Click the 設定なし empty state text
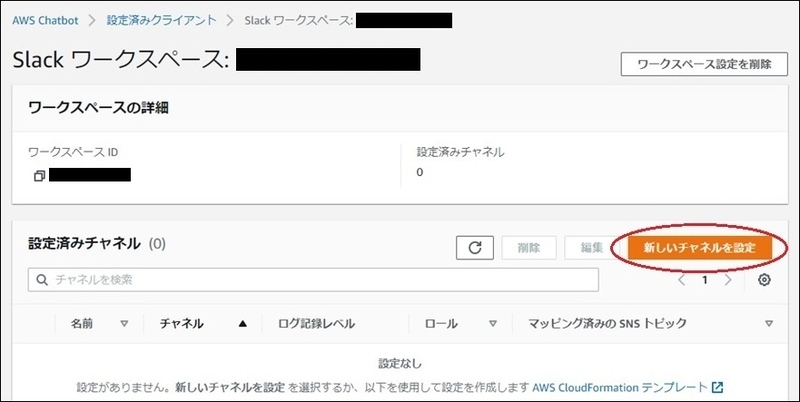 [400, 364]
